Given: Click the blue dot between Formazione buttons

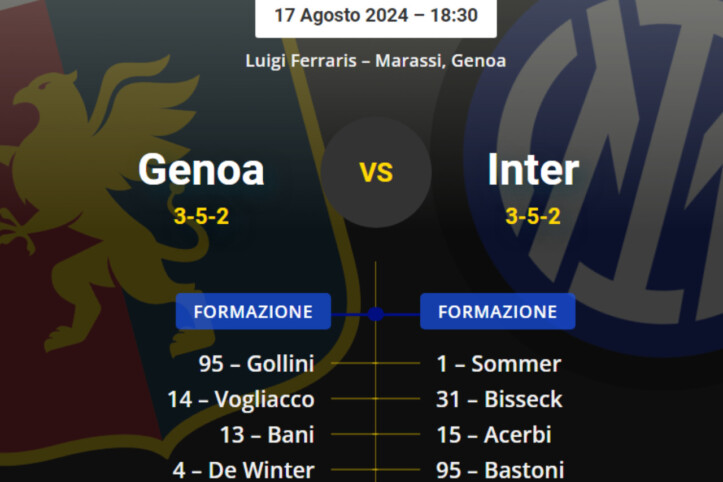Looking at the screenshot, I should pyautogui.click(x=375, y=313).
